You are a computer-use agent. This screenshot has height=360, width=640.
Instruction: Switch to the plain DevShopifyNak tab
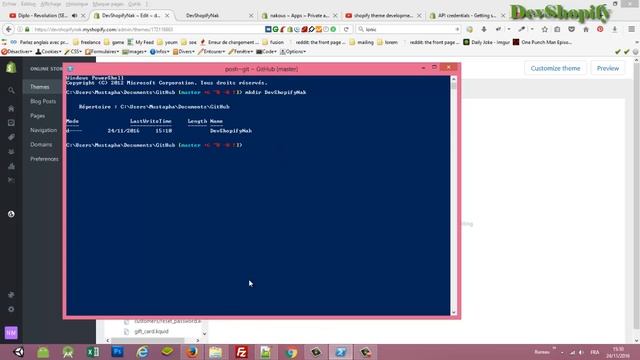click(x=212, y=16)
